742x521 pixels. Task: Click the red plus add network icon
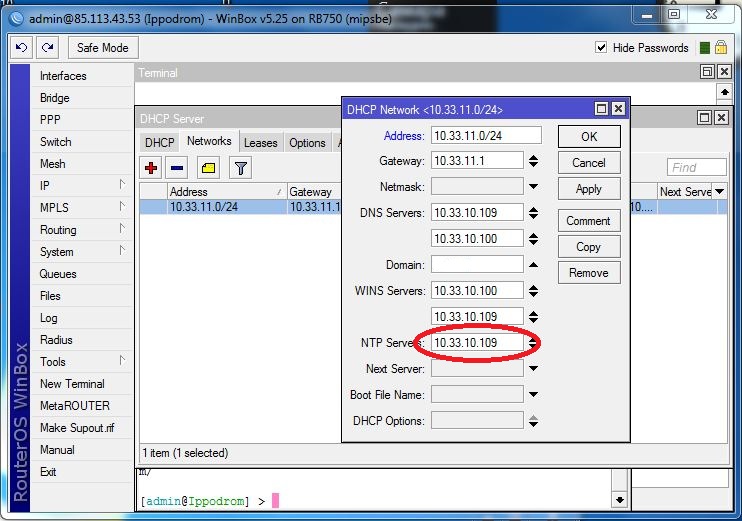click(x=151, y=168)
